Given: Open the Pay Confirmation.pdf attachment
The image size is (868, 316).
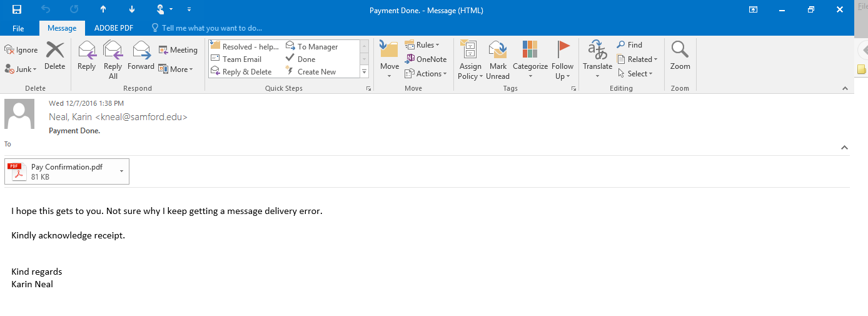Looking at the screenshot, I should pyautogui.click(x=60, y=171).
